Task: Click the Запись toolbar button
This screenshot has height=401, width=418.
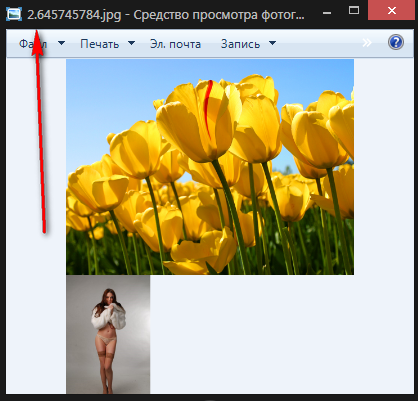Action: click(240, 44)
